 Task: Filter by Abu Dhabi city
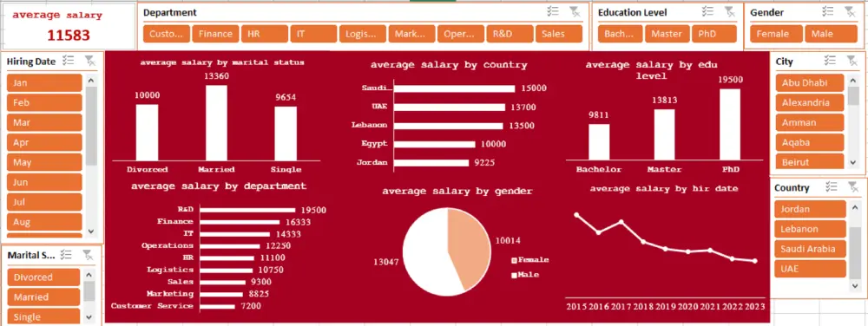click(809, 83)
